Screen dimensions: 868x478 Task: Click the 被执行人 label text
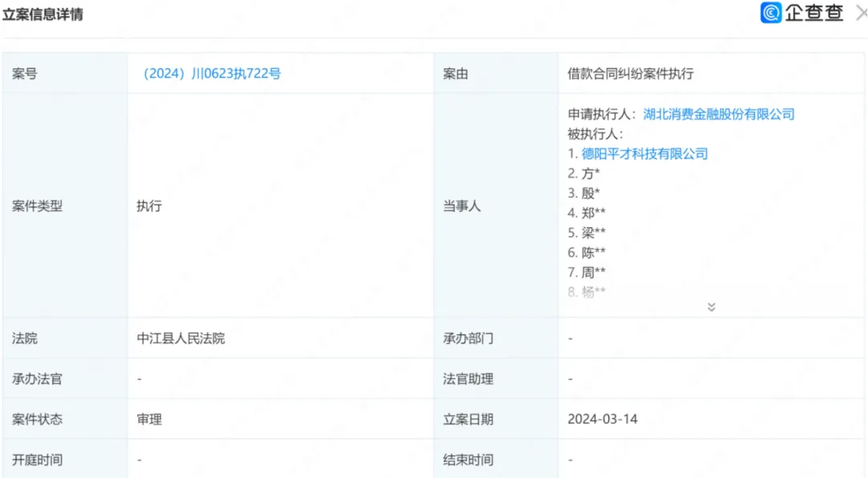tap(595, 134)
